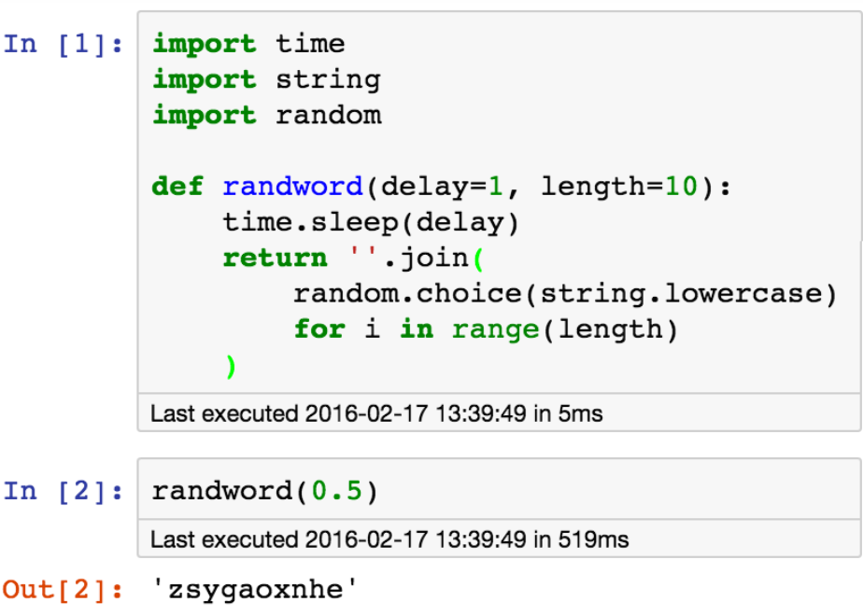863x616 pixels.
Task: Click the 'for i in range(length)' line
Action: pos(485,329)
